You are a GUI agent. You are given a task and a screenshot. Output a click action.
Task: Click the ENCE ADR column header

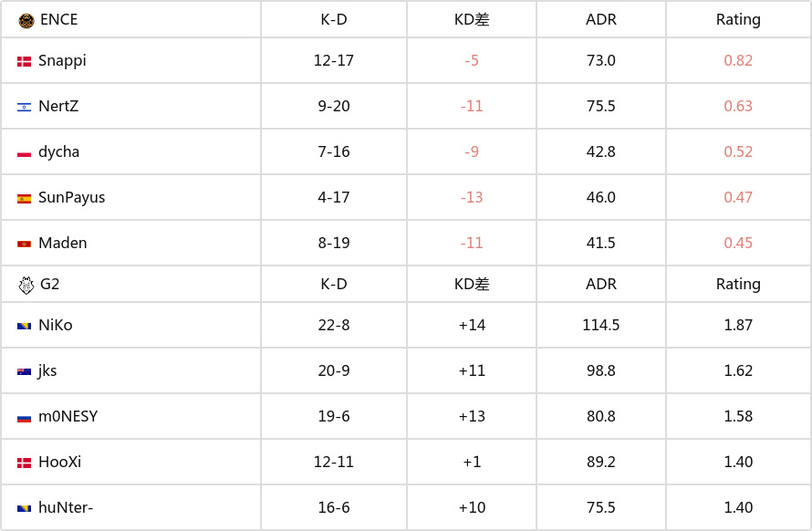601,19
